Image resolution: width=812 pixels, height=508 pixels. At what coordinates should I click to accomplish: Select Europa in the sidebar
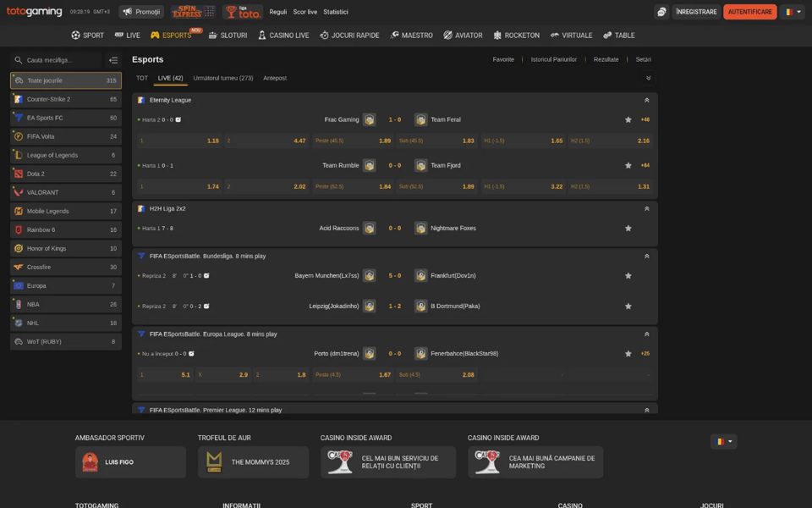pyautogui.click(x=66, y=285)
